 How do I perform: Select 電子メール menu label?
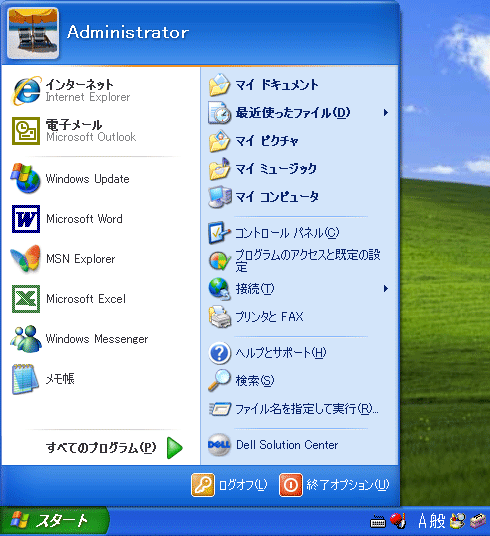[74, 125]
